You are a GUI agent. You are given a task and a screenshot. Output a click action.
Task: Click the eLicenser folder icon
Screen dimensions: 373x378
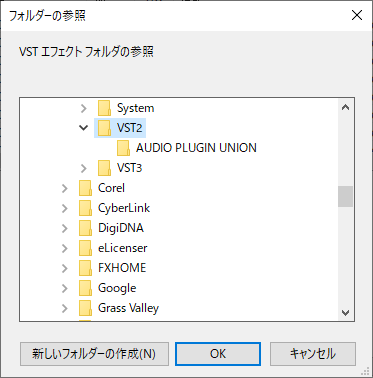[85, 248]
